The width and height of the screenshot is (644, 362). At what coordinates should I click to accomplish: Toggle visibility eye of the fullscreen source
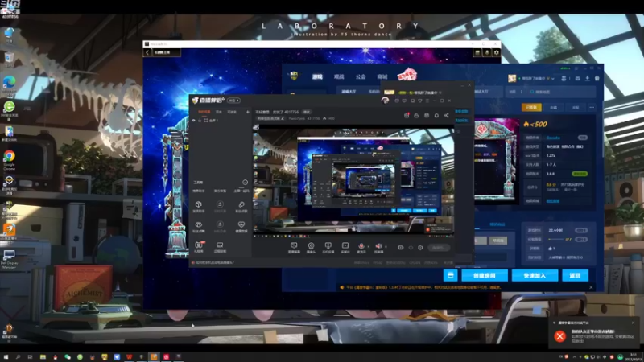click(194, 120)
